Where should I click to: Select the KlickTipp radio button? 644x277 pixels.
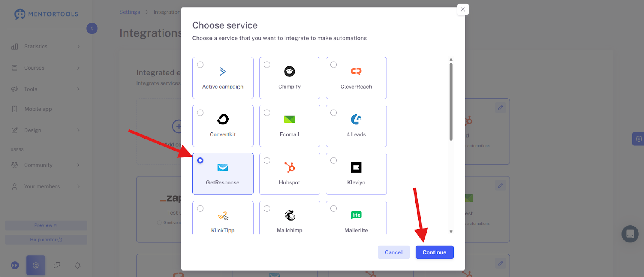pos(200,208)
